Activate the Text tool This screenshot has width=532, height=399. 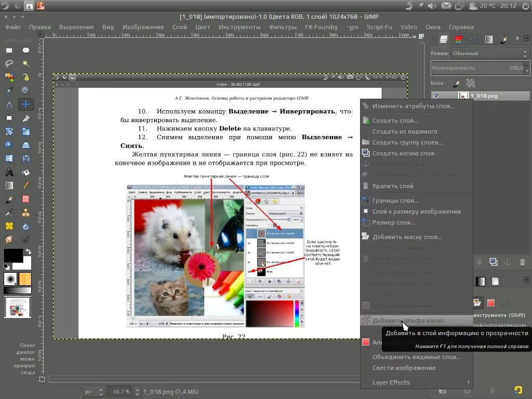[x=9, y=172]
